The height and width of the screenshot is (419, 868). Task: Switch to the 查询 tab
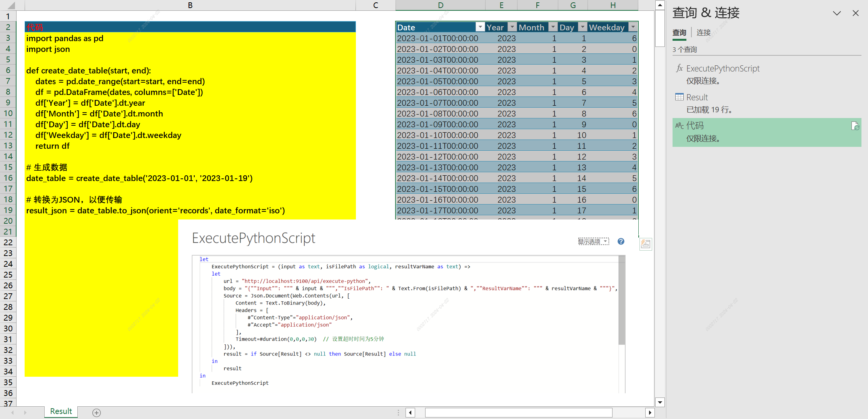point(679,33)
